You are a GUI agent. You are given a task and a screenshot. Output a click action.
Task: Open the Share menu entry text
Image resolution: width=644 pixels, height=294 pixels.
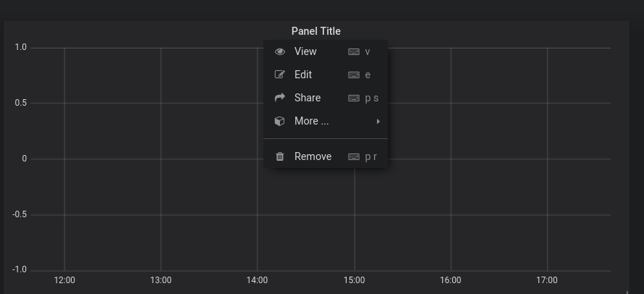pos(308,98)
